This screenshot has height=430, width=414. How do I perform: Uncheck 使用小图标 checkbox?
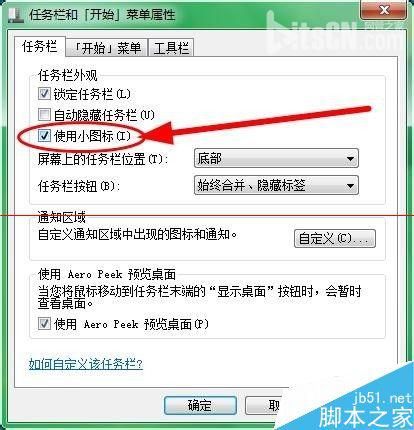pos(44,136)
